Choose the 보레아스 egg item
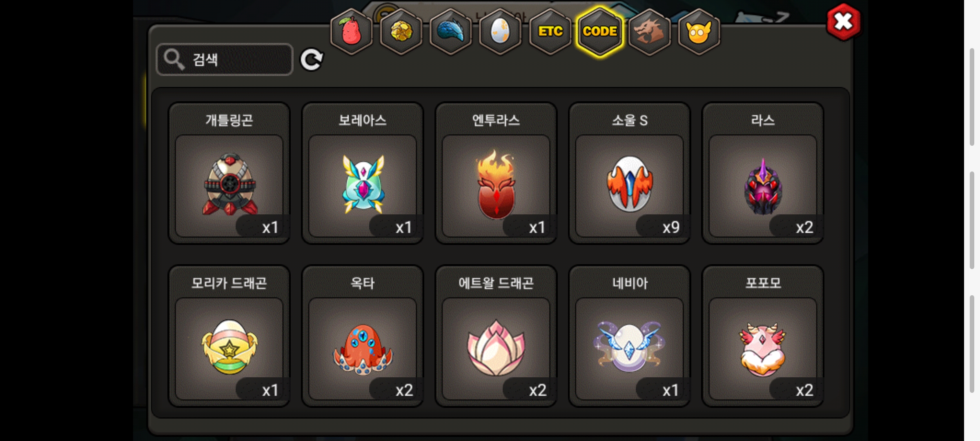The width and height of the screenshot is (980, 441). 363,173
